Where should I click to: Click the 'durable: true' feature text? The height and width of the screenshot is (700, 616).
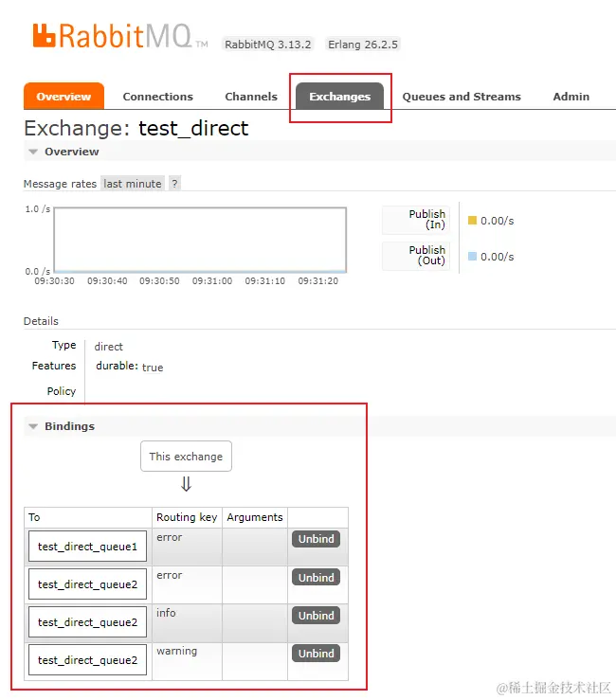(130, 367)
